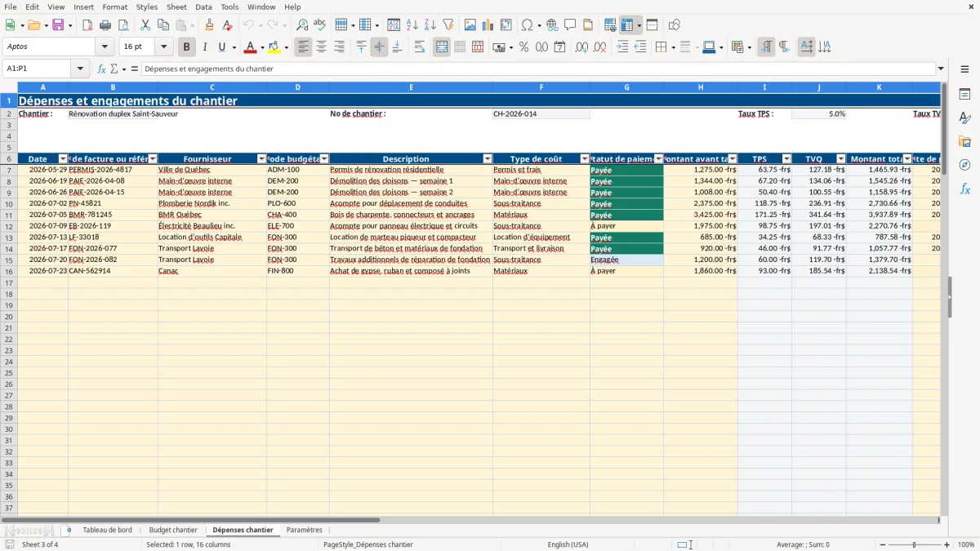Adjust the zoom slider in status bar
The image size is (980, 551).
[914, 544]
